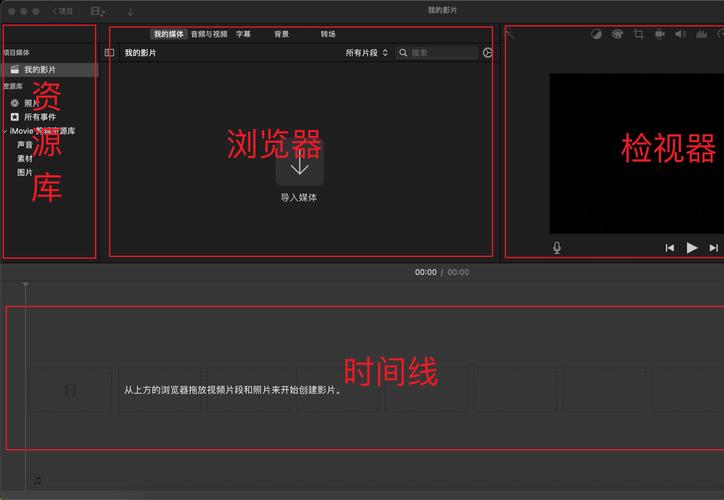Image resolution: width=724 pixels, height=500 pixels.
Task: Toggle the media browser filmstrip-and-music icon
Action: (x=97, y=12)
